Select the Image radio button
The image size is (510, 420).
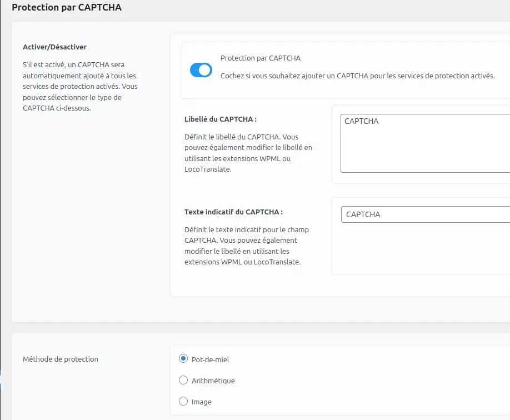coord(183,401)
